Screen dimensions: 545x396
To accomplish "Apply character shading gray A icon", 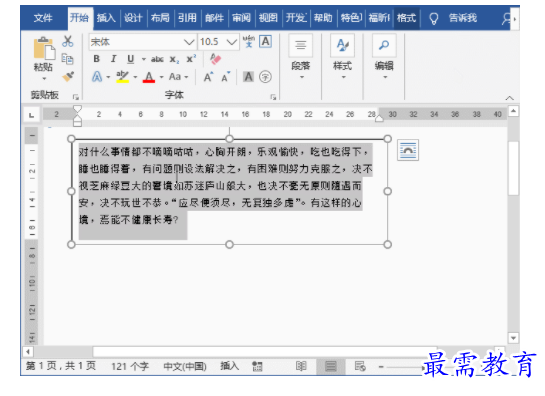I will (x=248, y=76).
